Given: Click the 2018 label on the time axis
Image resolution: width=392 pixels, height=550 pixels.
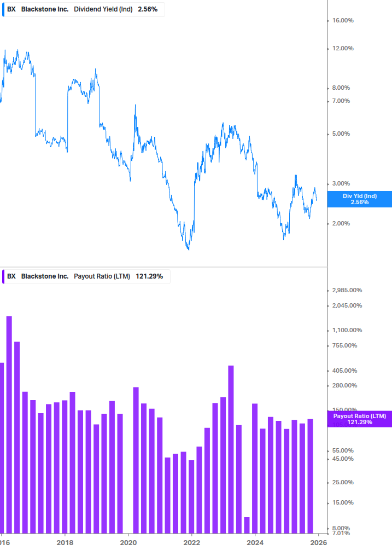Looking at the screenshot, I should 65,543.
